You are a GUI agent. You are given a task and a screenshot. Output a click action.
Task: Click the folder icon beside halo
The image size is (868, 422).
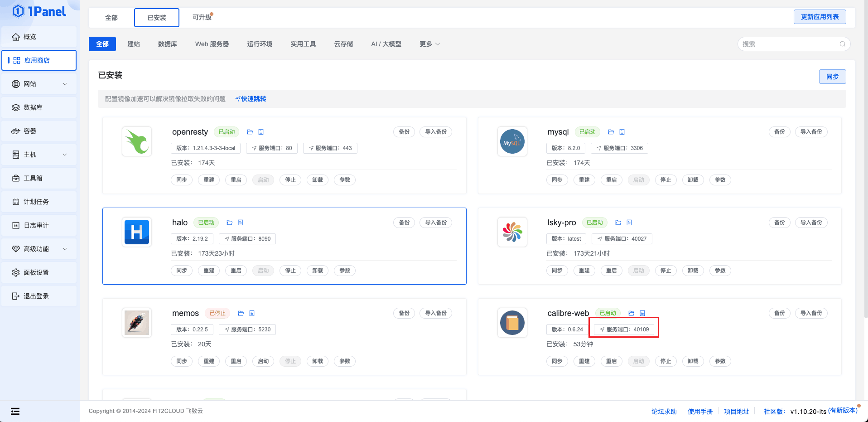coord(230,223)
